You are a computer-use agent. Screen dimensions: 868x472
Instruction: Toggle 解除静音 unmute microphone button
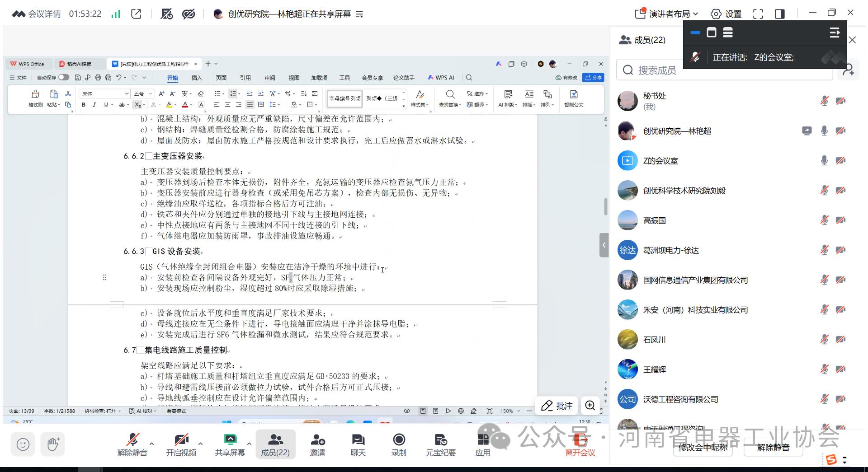pos(132,444)
